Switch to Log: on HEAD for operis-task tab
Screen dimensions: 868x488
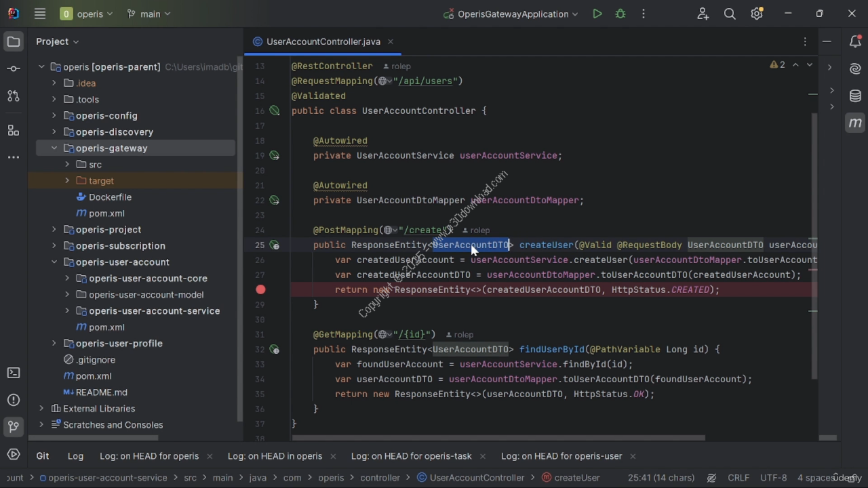(x=411, y=456)
